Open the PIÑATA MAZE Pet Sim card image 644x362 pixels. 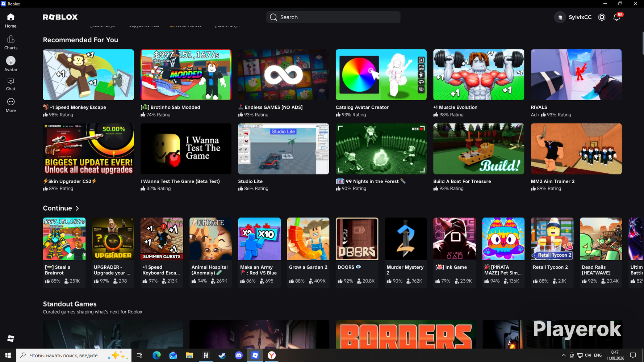[x=503, y=239]
